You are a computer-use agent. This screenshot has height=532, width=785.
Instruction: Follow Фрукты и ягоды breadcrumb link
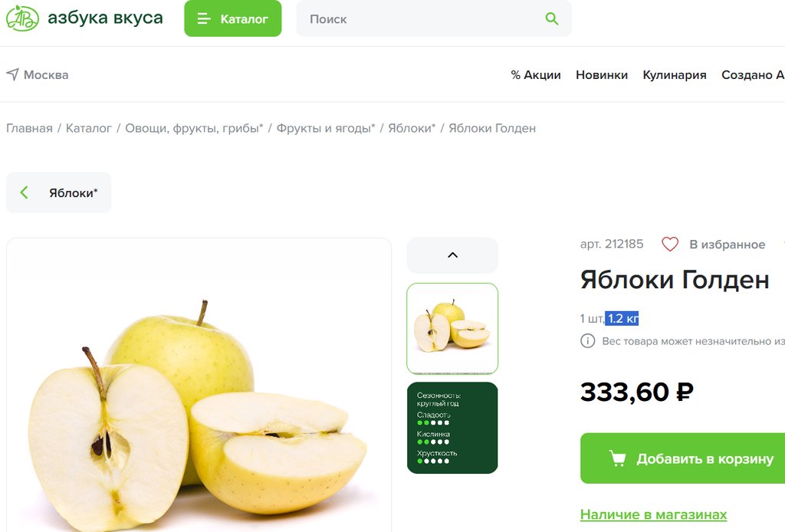coord(325,128)
